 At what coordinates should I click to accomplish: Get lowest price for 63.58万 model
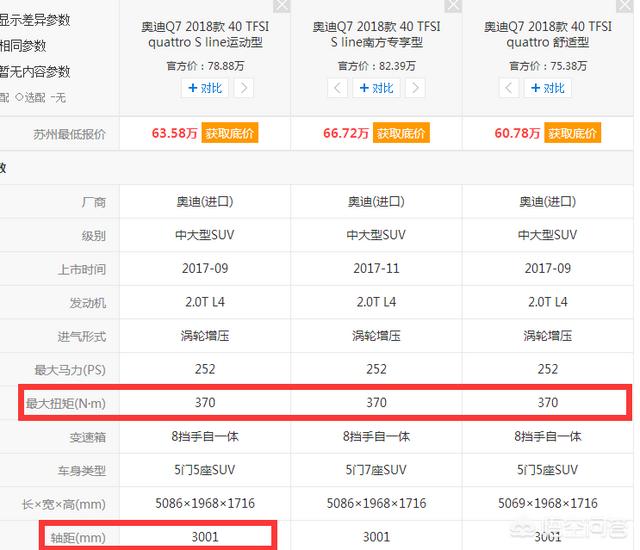(230, 133)
